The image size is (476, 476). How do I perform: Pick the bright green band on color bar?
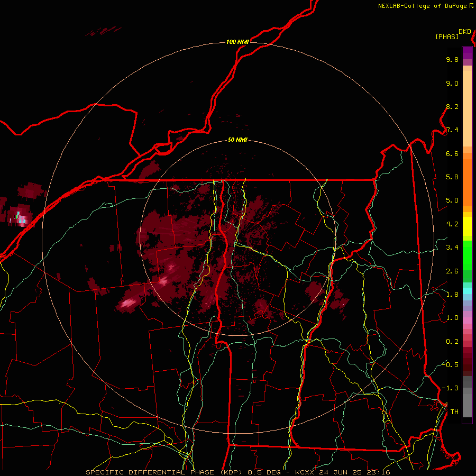[467, 255]
